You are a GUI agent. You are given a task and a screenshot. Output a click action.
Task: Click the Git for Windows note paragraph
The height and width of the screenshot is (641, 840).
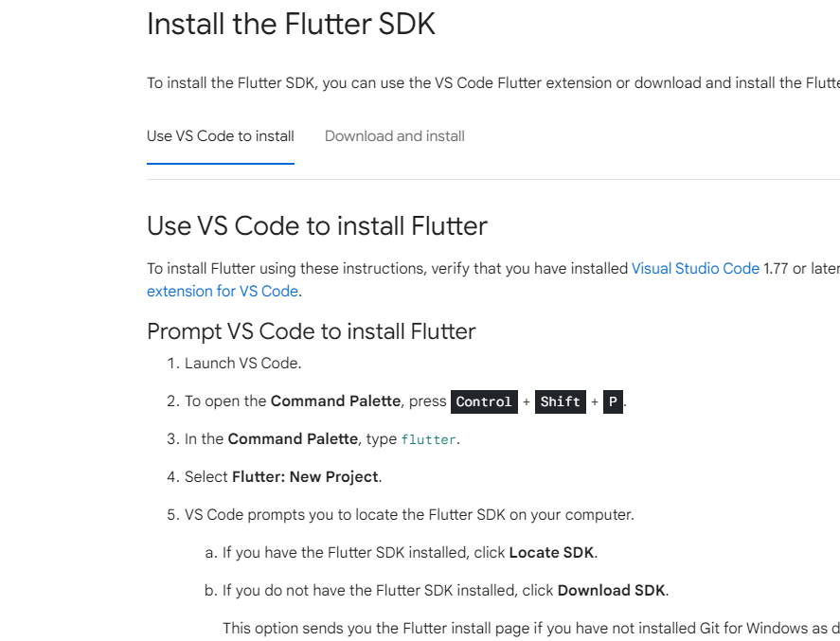(x=531, y=628)
